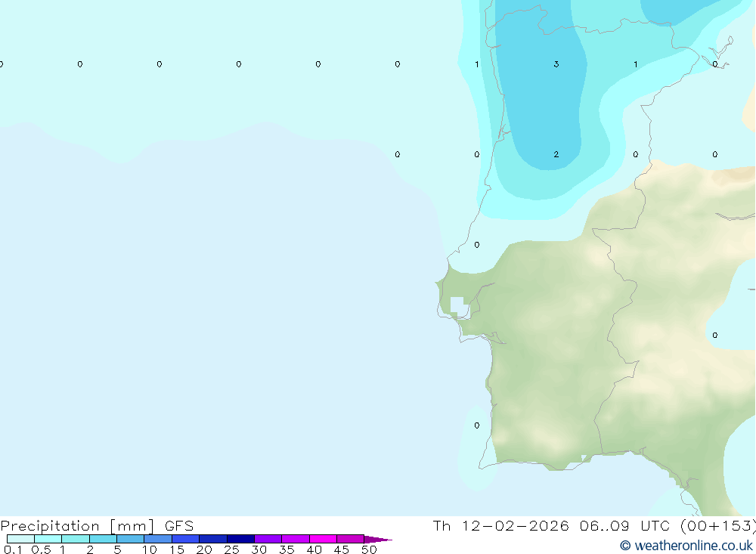Click the legend swatch between 35 and 40
This screenshot has height=554, width=756.
296,539
